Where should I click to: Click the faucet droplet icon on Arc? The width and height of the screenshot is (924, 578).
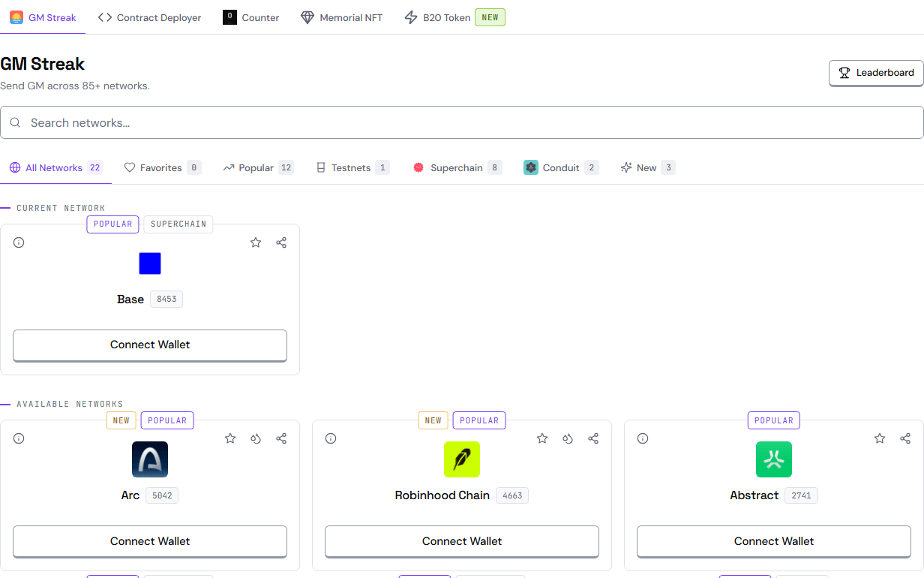pos(256,438)
